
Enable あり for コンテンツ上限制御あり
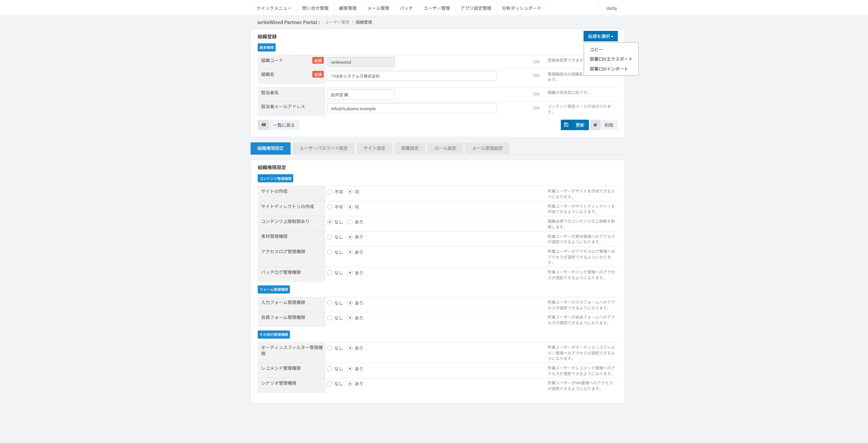[x=350, y=222]
